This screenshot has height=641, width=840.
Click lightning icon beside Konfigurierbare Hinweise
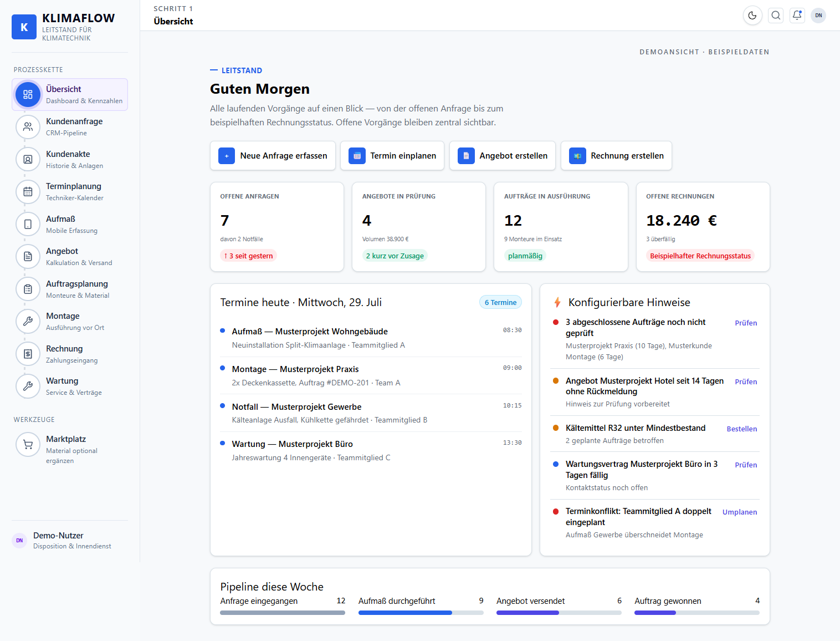557,302
